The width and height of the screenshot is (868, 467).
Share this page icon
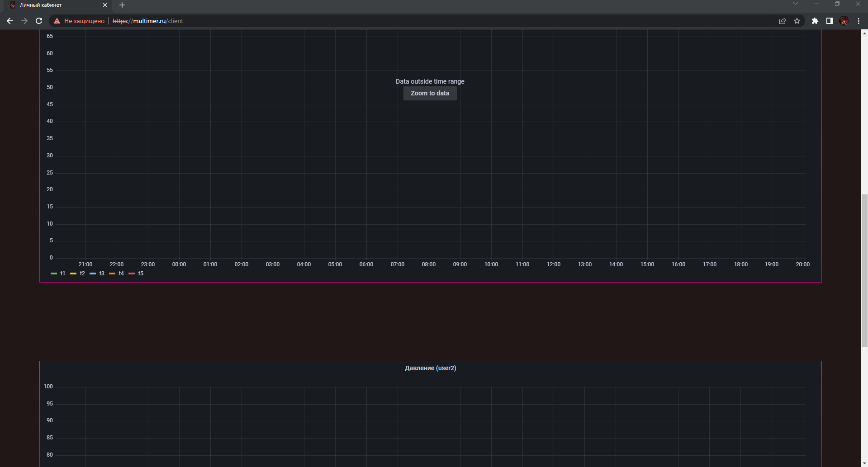783,21
